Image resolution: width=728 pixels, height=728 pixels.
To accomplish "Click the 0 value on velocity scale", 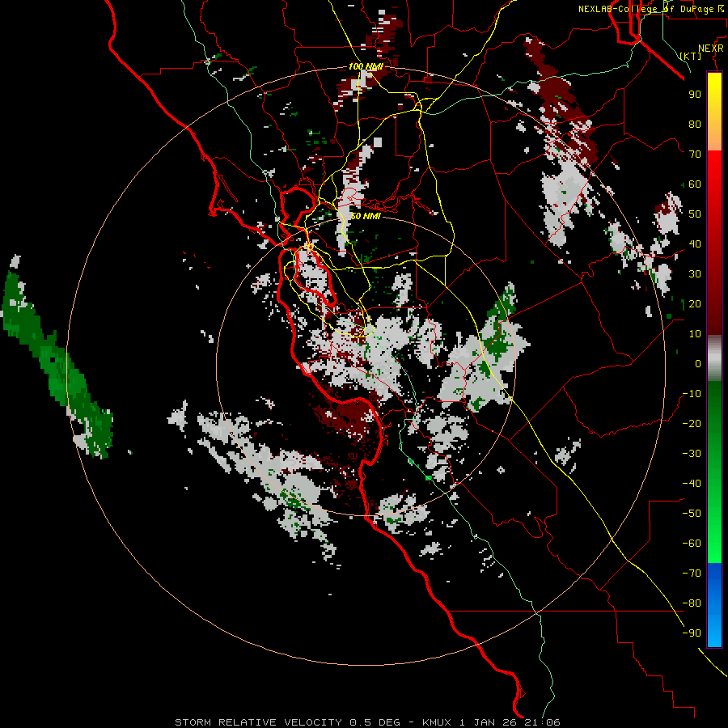I will 698,364.
